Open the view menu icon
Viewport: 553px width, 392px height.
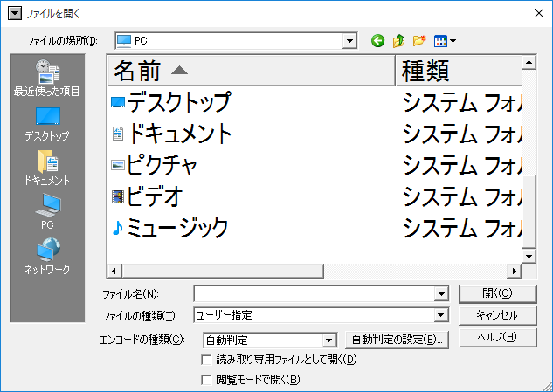[x=446, y=41]
